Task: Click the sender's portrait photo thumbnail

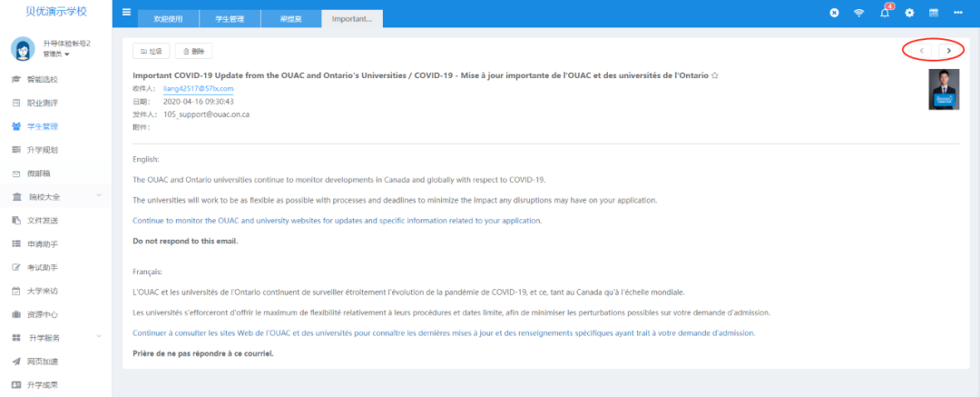Action: coord(944,90)
